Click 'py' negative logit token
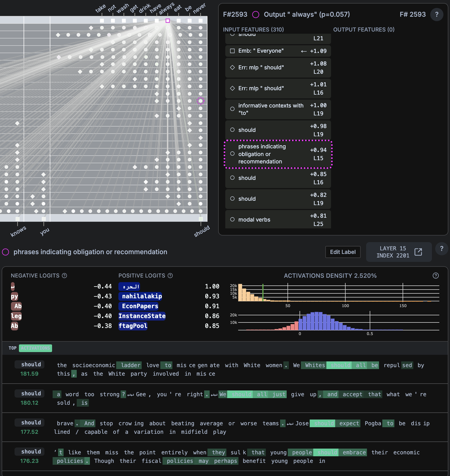The image size is (450, 476). coord(14,296)
